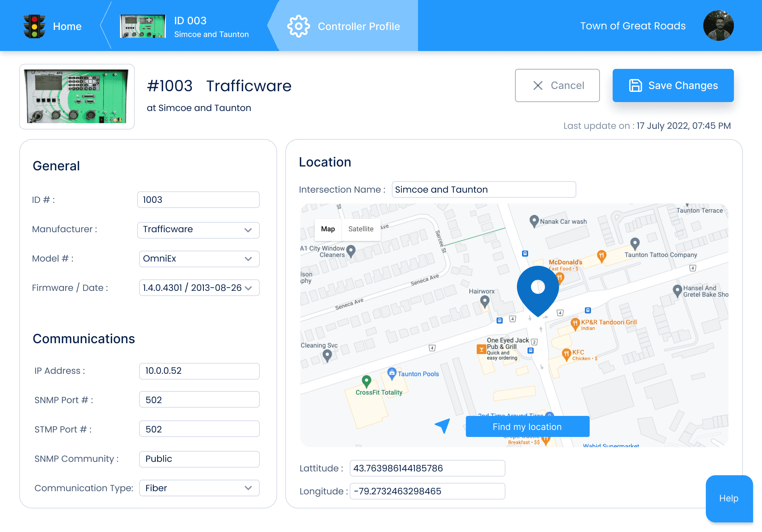Click the Taunton Pools shopping marker
Screen dimensions: 762x532
coord(392,373)
